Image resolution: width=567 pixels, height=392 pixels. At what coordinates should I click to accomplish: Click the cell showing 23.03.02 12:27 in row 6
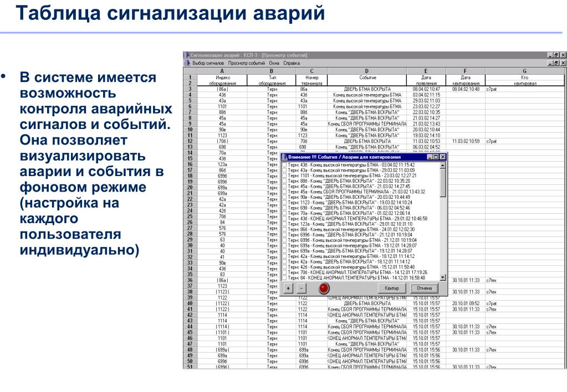click(x=426, y=106)
